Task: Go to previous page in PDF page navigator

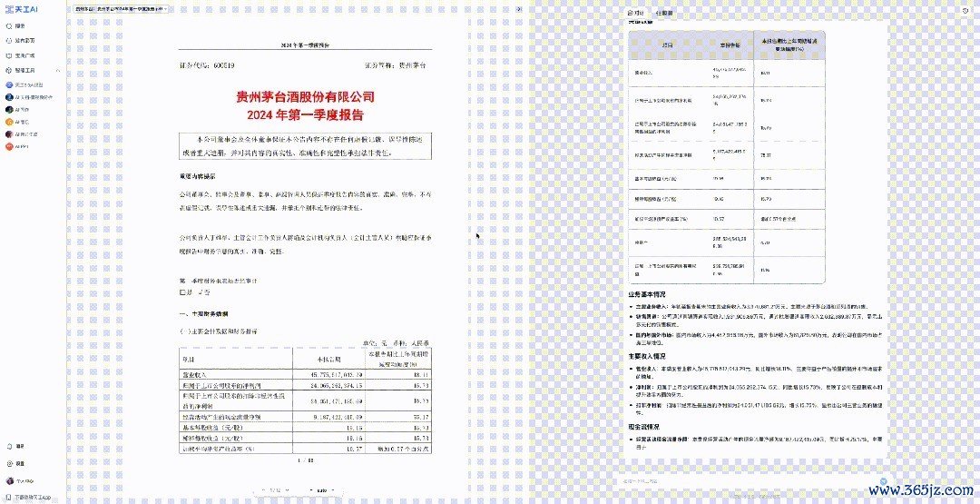Action: (x=263, y=489)
